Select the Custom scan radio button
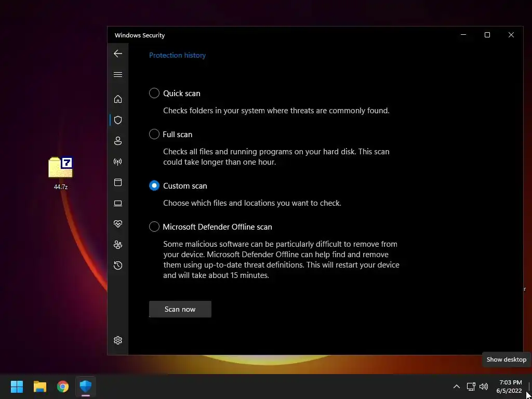The height and width of the screenshot is (399, 532). [154, 185]
